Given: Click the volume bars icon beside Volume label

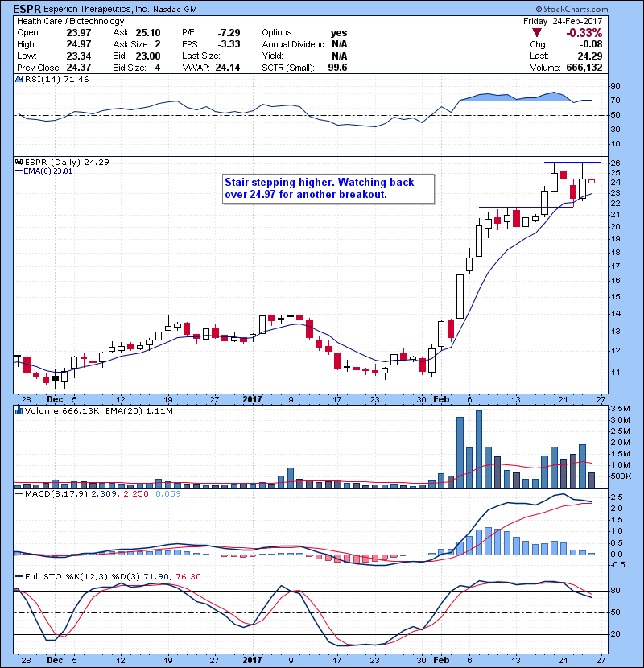Looking at the screenshot, I should pyautogui.click(x=19, y=410).
